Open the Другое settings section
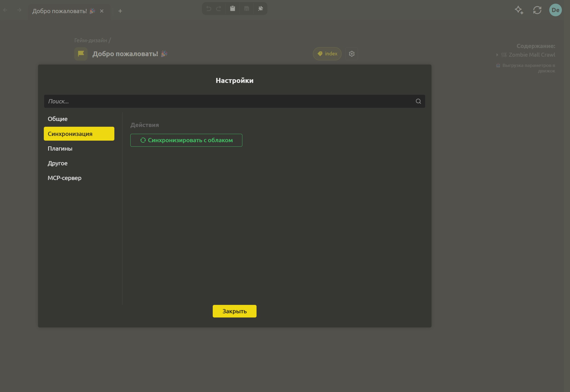This screenshot has width=570, height=392. 79,163
